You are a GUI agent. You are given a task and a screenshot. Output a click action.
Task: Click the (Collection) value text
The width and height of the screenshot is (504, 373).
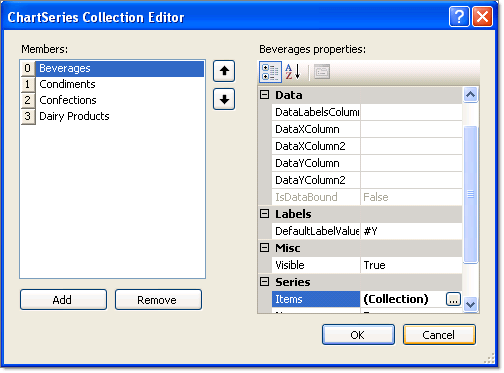point(396,299)
